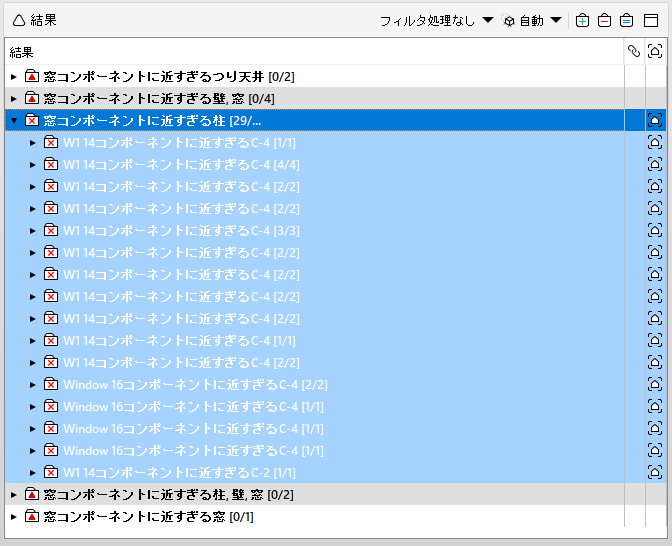
Task: Expand the 窓 [0/1] row
Action: [14, 517]
